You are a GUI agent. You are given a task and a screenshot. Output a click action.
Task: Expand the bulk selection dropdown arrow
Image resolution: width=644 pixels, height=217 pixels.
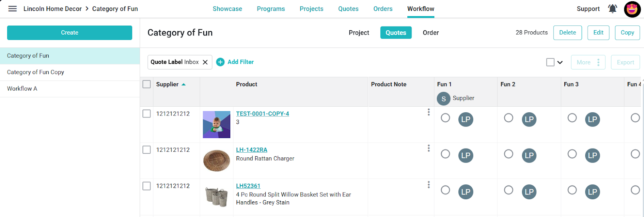(560, 62)
